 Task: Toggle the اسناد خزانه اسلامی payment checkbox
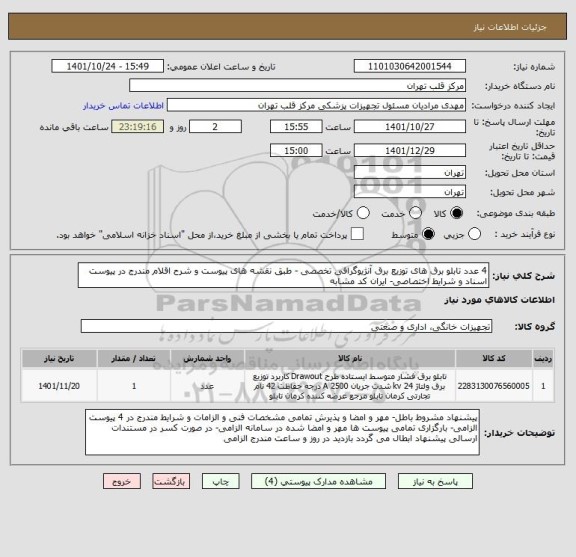357,234
